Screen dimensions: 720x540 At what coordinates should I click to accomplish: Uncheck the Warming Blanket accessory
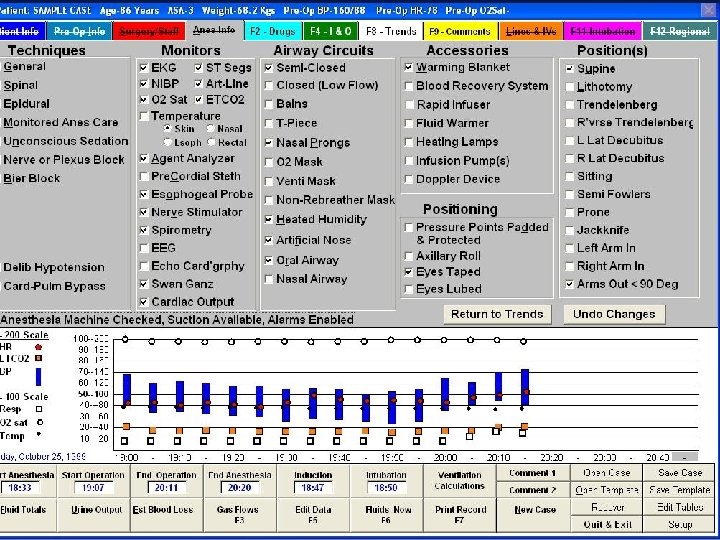coord(408,68)
